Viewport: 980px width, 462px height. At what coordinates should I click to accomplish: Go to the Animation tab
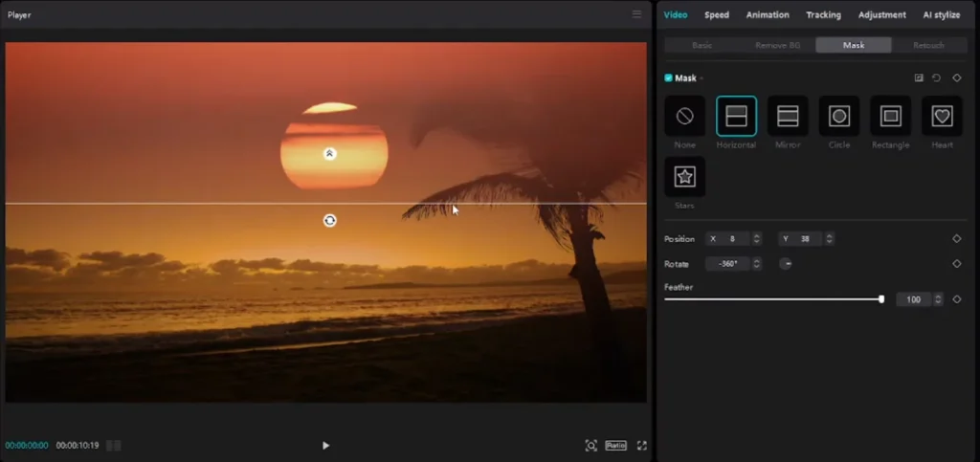768,15
